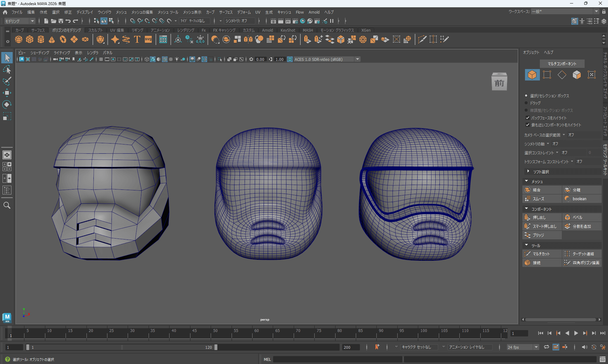
Task: Toggle highlight nearest component checkbox
Action: click(528, 125)
